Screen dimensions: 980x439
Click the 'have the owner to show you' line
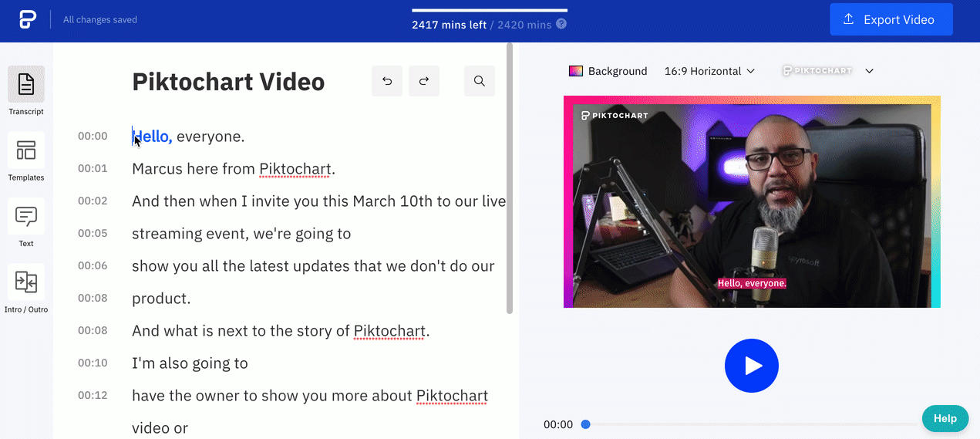tap(310, 396)
